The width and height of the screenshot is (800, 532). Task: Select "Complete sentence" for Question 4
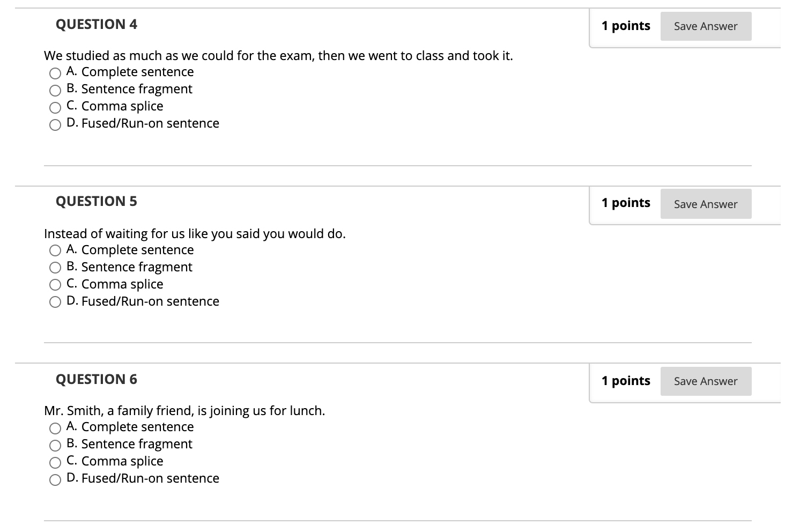tap(55, 73)
